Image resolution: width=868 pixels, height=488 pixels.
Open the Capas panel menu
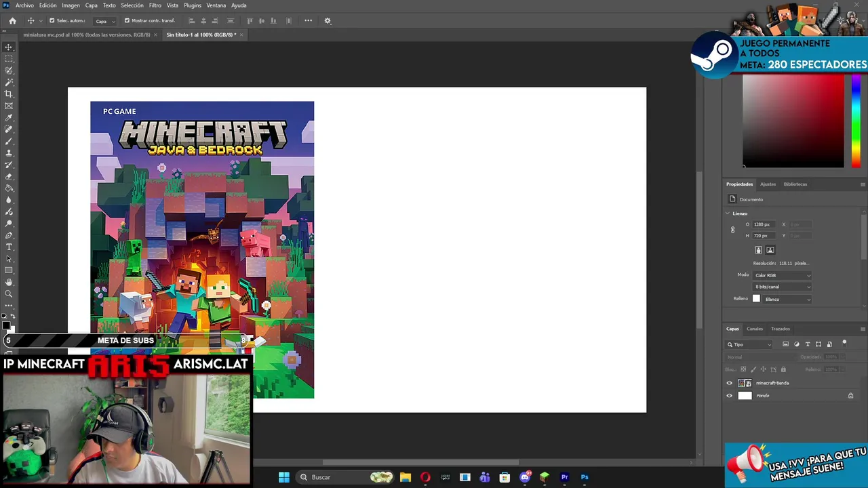tap(863, 329)
